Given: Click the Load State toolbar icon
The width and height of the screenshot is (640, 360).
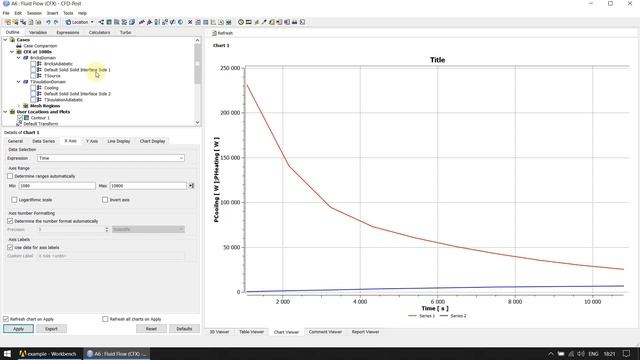Looking at the screenshot, I should click(x=15, y=22).
